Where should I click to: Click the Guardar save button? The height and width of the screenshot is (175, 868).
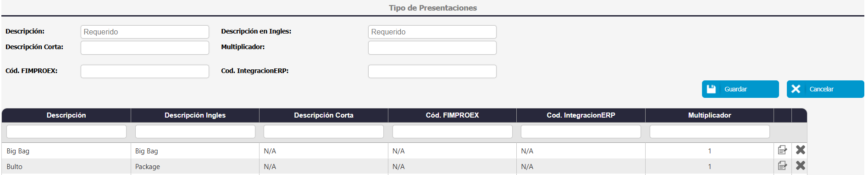coord(740,89)
